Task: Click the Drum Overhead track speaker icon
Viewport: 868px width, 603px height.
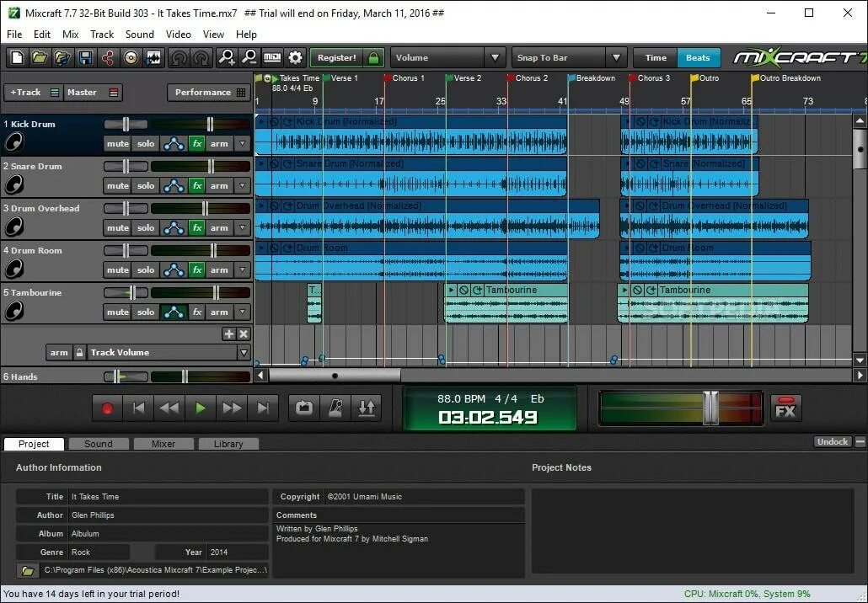Action: 13,227
